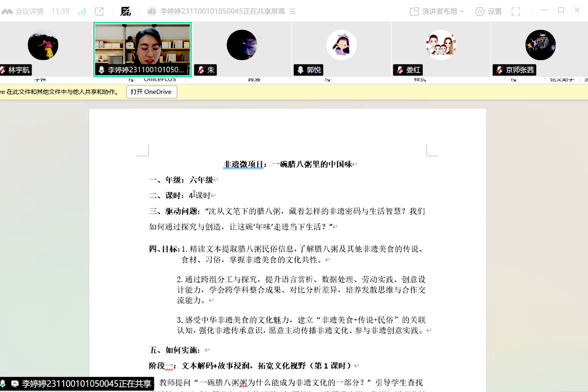
Task: Click the muted microphone icon beside 林宇航
Action: tap(4, 70)
